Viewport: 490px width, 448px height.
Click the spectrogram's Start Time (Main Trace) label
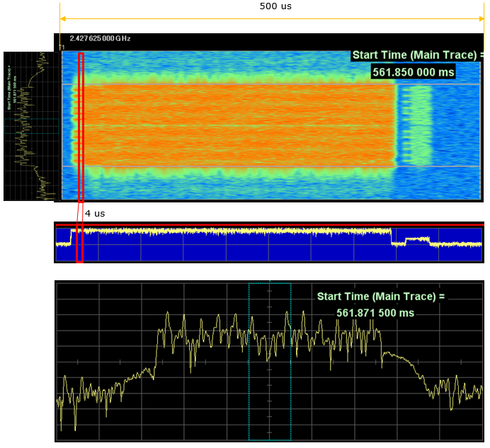tap(416, 55)
